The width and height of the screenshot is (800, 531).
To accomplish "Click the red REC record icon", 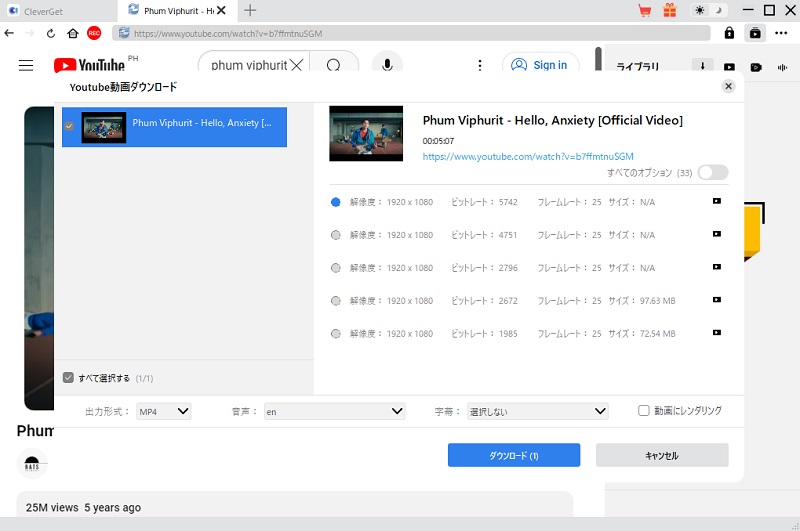I will (94, 33).
